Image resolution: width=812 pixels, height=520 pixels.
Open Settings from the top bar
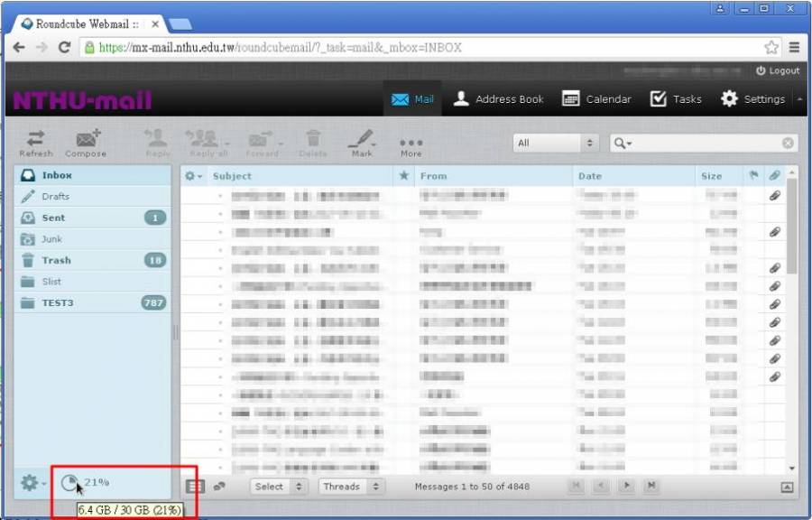coord(752,99)
